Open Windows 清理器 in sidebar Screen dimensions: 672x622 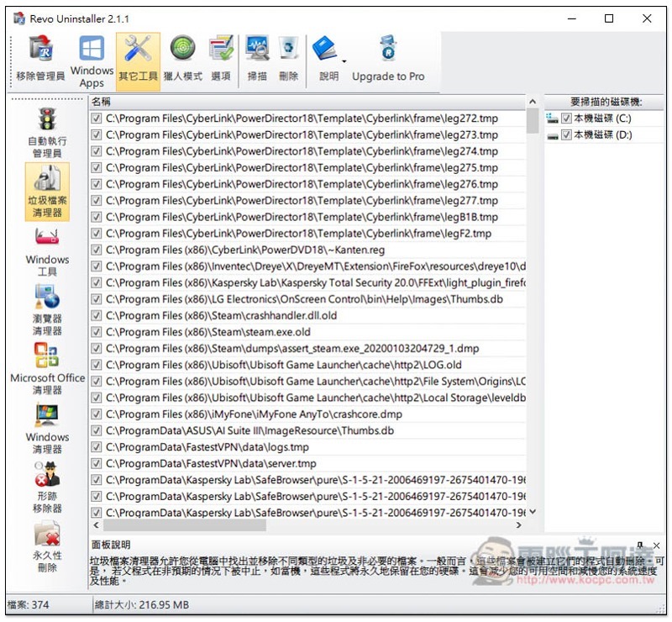pyautogui.click(x=47, y=429)
